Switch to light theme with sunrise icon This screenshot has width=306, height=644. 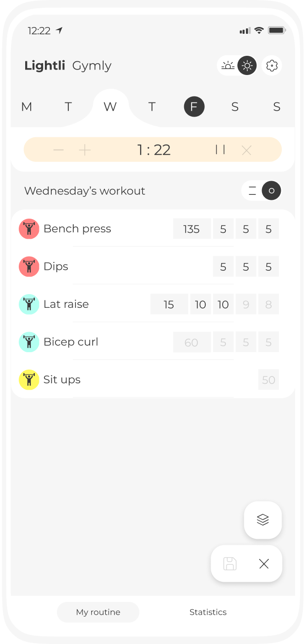tap(229, 65)
